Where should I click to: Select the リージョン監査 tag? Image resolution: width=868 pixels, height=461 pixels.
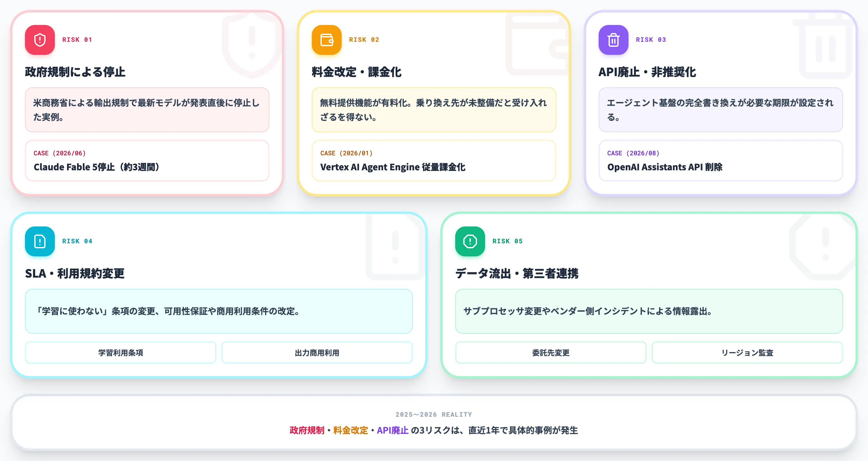[x=747, y=352]
